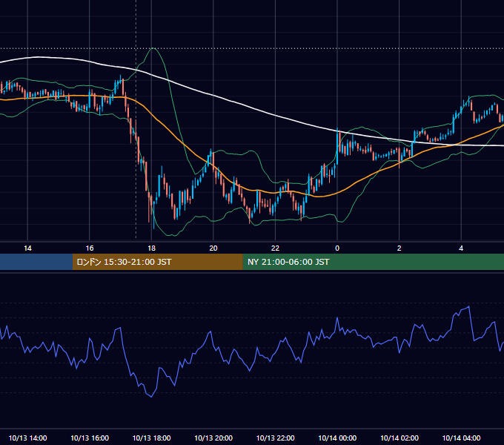Click the hour label 20 on price chart axis
504x445 pixels.
[213, 248]
